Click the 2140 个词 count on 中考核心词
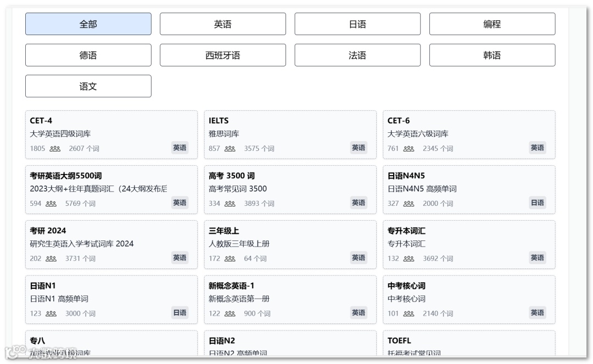This screenshot has height=364, width=593. pos(438,313)
